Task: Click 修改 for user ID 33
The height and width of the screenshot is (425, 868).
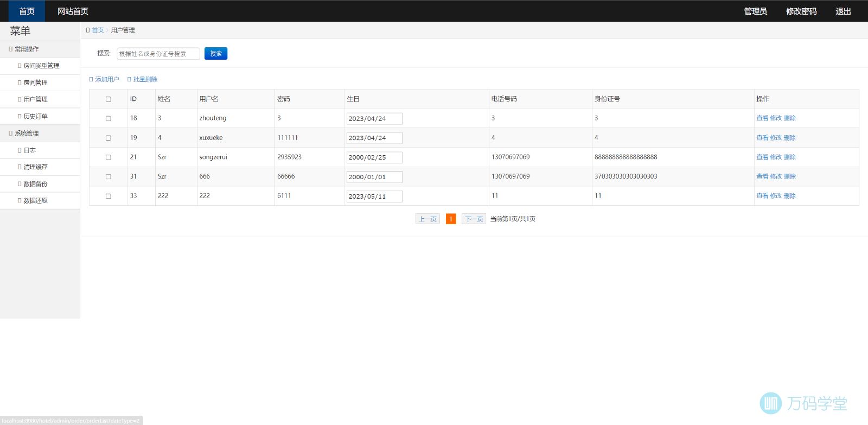Action: 776,195
